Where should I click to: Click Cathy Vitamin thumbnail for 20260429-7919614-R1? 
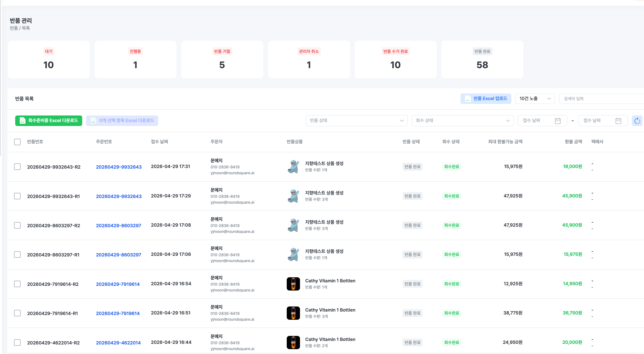click(x=293, y=313)
